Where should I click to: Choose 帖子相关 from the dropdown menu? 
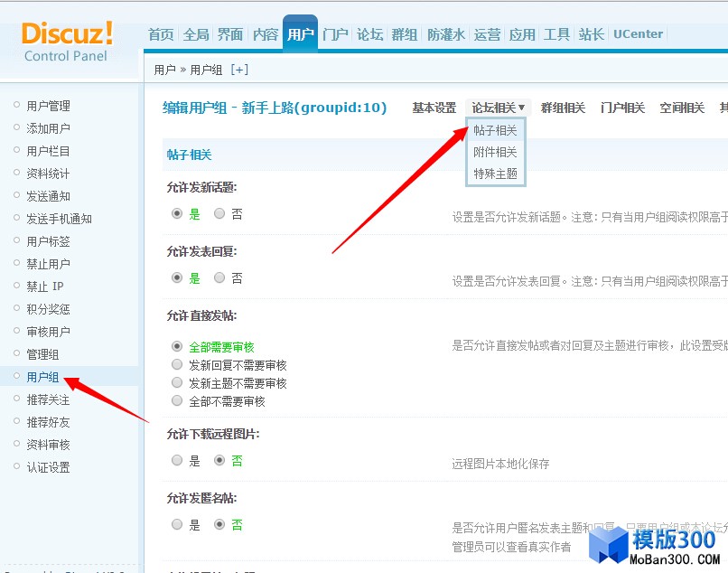[x=495, y=130]
